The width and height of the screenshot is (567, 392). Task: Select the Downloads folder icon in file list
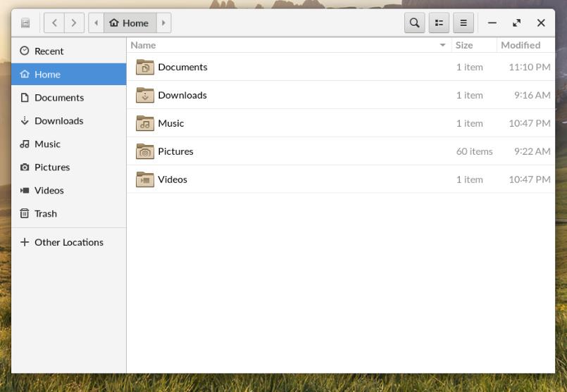point(144,95)
